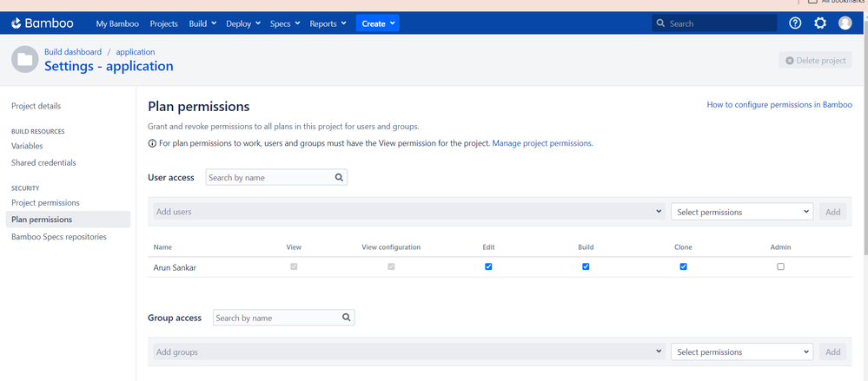Open group Select permissions dropdown
Screen dimensions: 868x381
[x=742, y=351]
